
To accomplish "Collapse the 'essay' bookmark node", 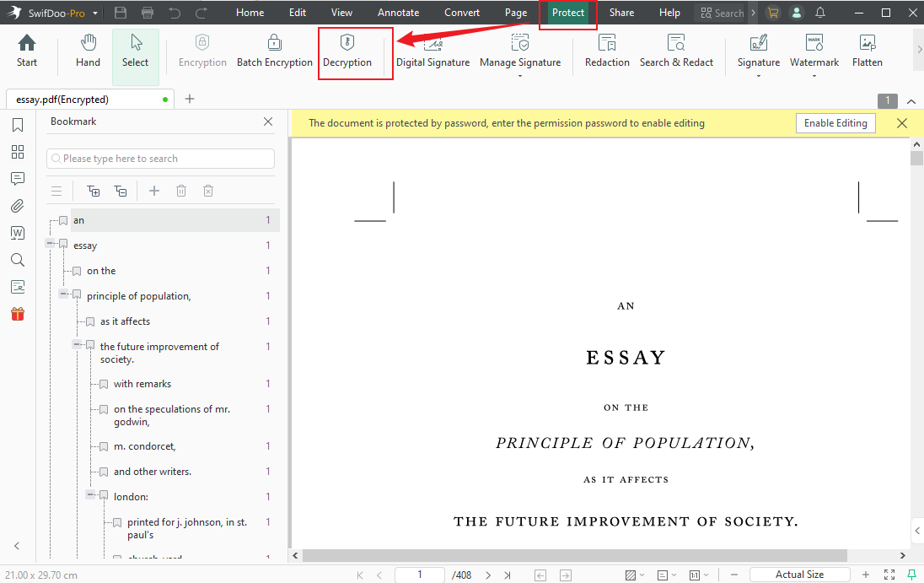I will coord(51,243).
